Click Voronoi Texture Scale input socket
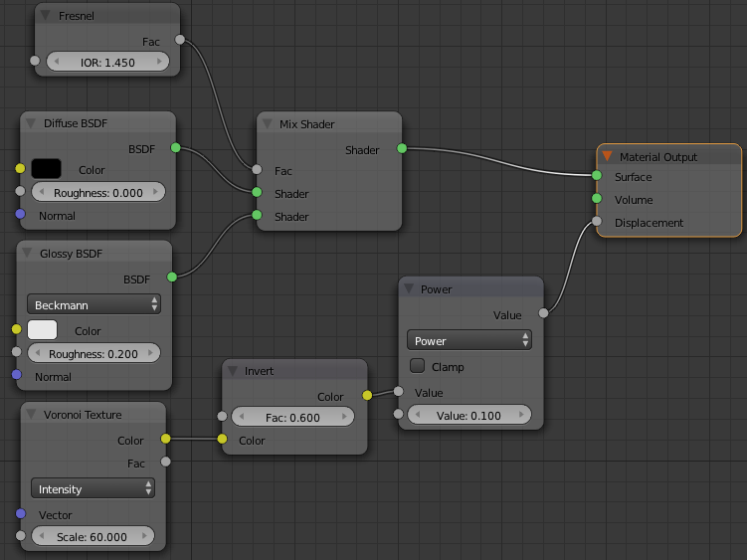Screen dimensions: 747x560 click(20, 535)
